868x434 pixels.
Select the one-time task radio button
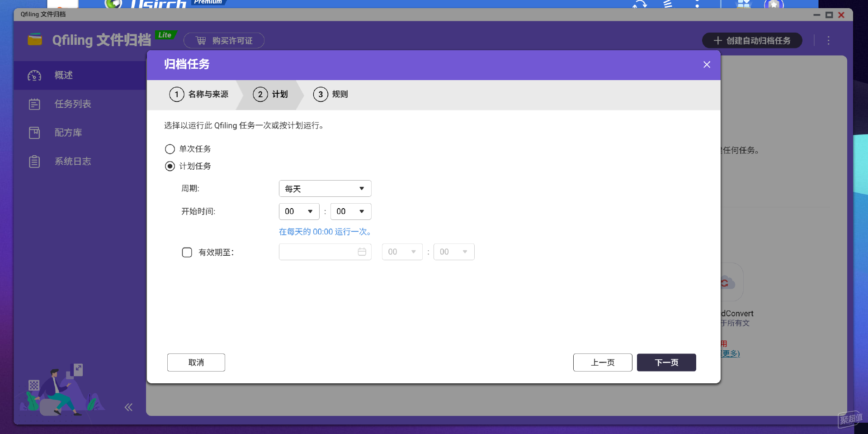pyautogui.click(x=170, y=149)
